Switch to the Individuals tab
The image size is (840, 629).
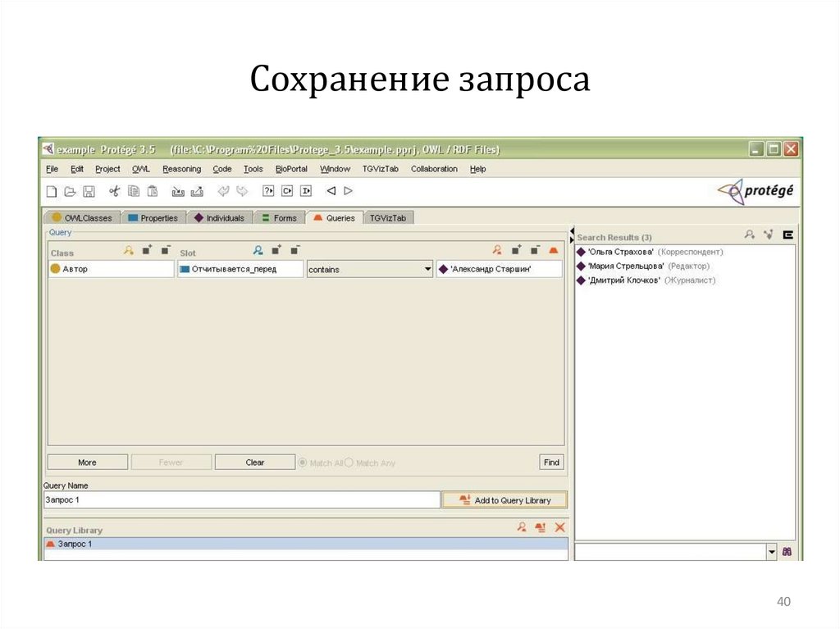point(220,218)
